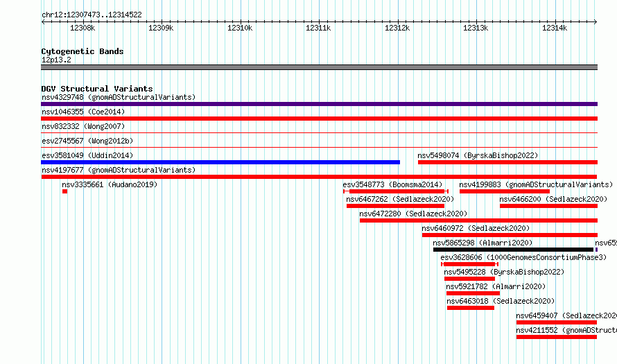Open the nsv832332 (Wong2007) label

(x=83, y=126)
